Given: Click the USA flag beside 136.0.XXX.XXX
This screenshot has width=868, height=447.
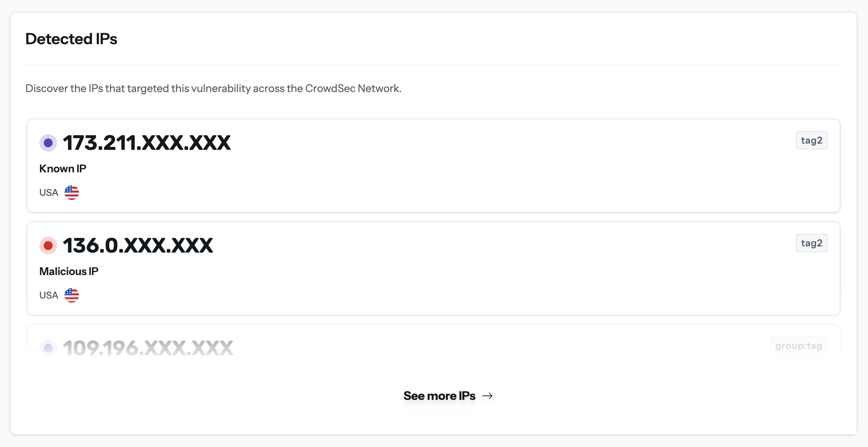Looking at the screenshot, I should pos(71,295).
